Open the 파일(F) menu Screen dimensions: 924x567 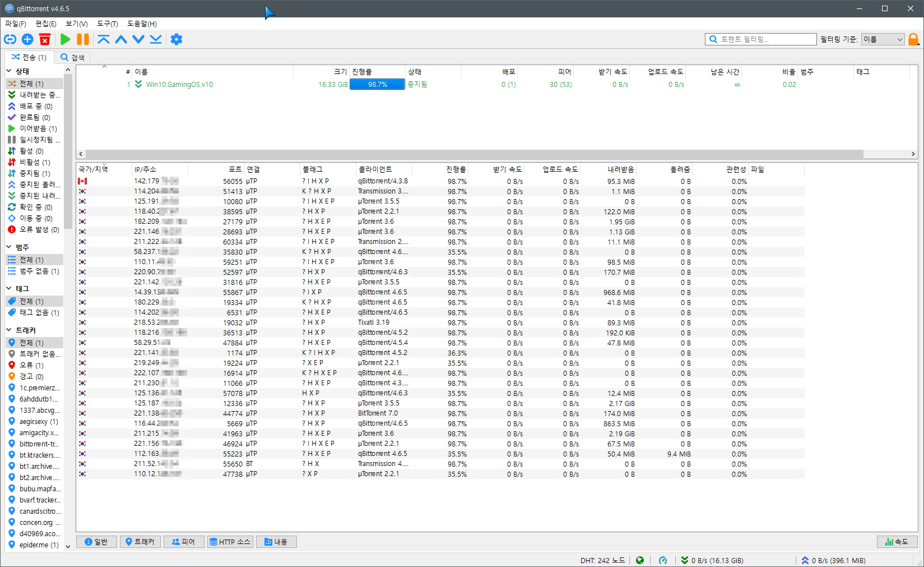click(x=16, y=24)
